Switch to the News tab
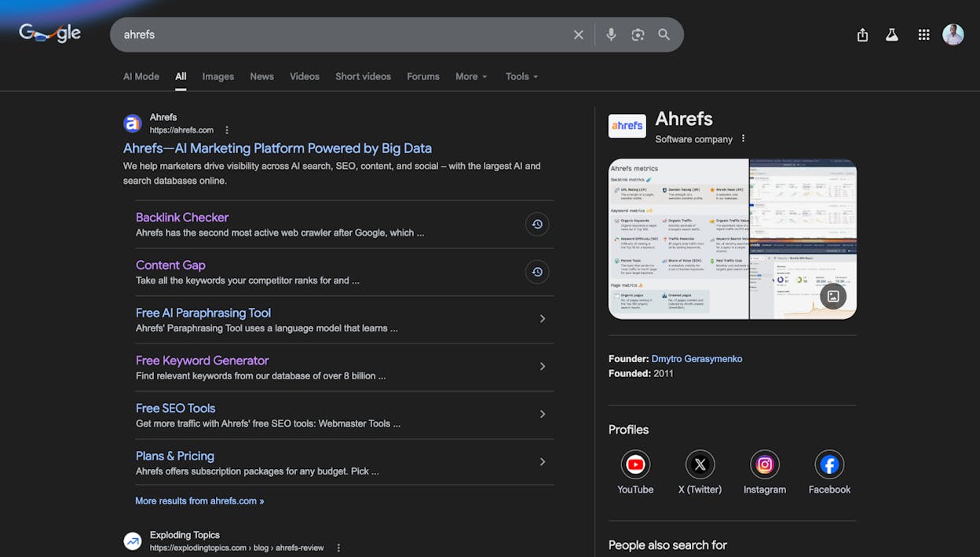Screen dimensions: 980x557 [261, 76]
